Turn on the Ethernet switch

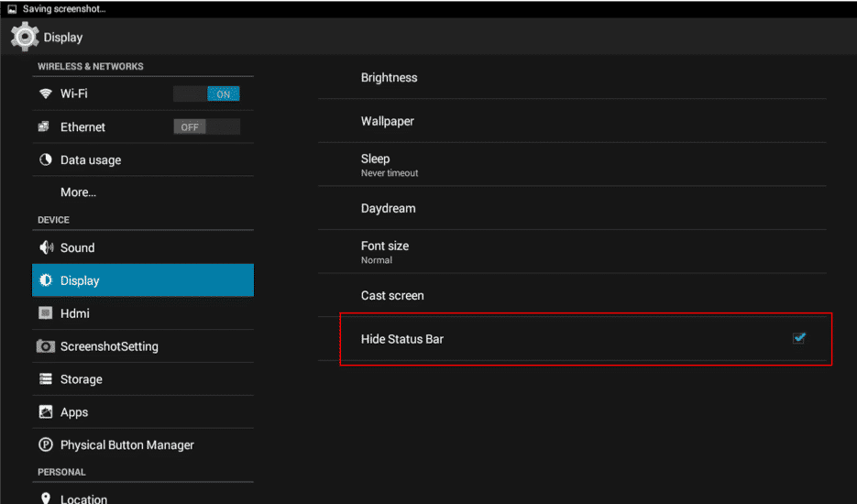coord(206,126)
